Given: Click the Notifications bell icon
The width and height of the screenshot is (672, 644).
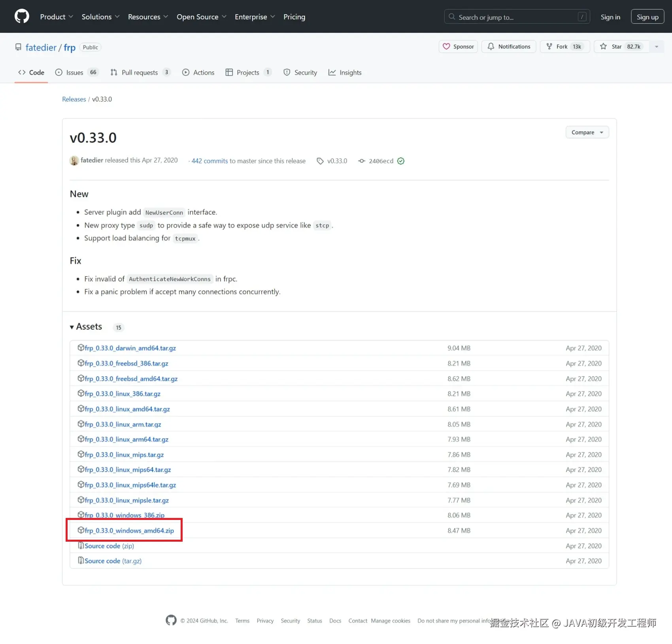Looking at the screenshot, I should [x=491, y=46].
